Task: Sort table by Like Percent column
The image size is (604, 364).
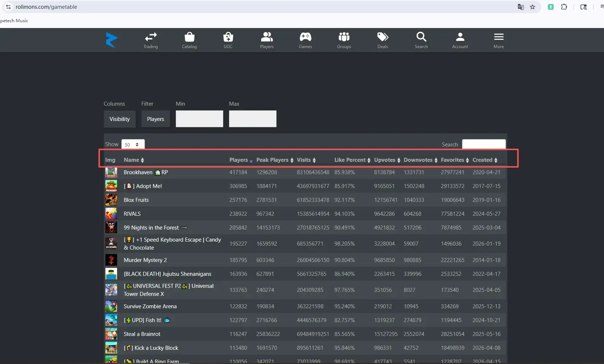Action: coord(352,160)
